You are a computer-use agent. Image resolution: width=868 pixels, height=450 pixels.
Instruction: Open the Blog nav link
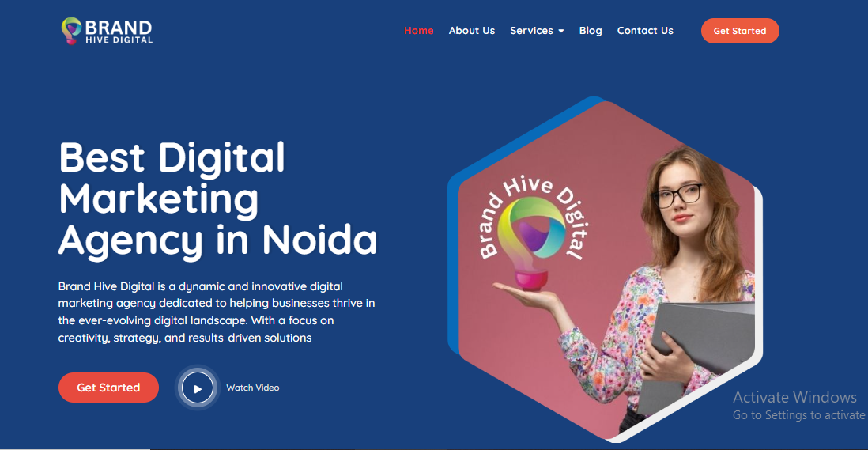coord(590,30)
